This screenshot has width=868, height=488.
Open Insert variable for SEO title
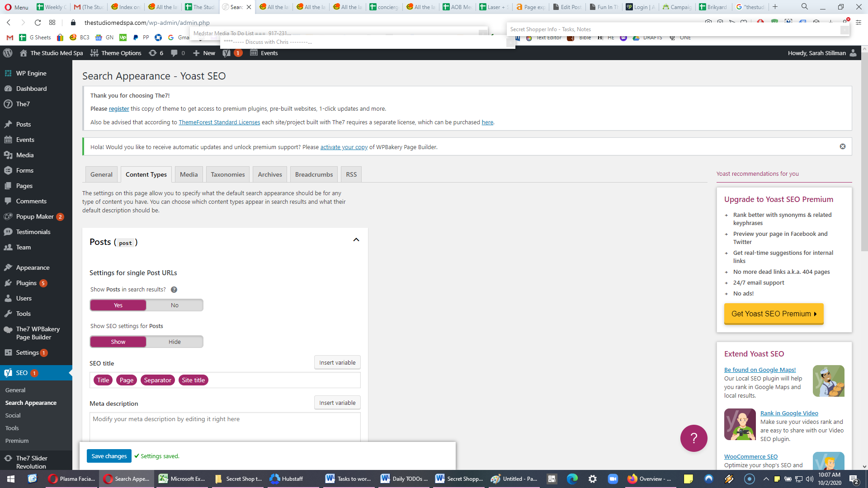337,362
